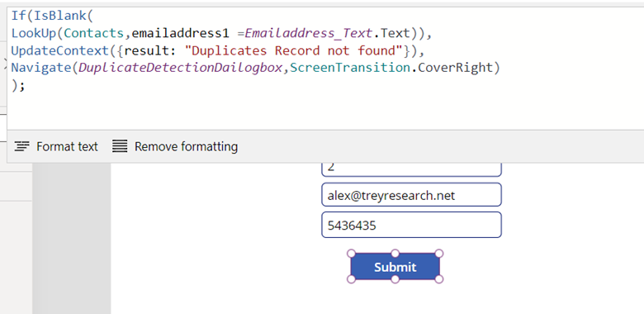
Task: Select the bottom-right resize handle of Submit
Action: [438, 279]
